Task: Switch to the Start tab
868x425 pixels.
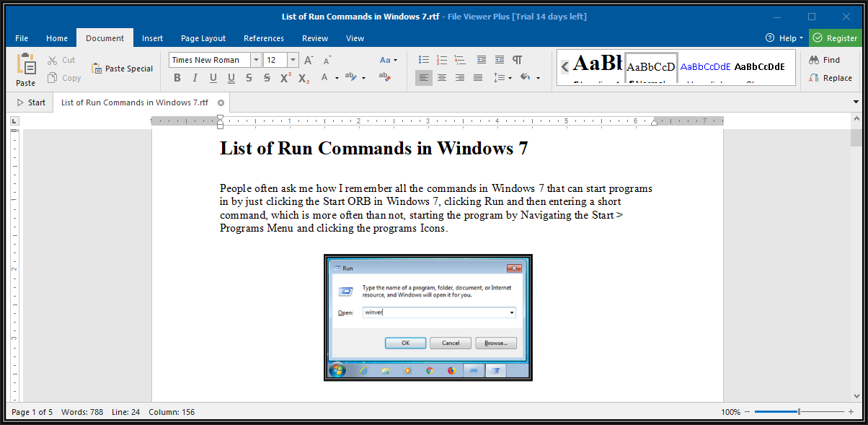Action: (31, 102)
